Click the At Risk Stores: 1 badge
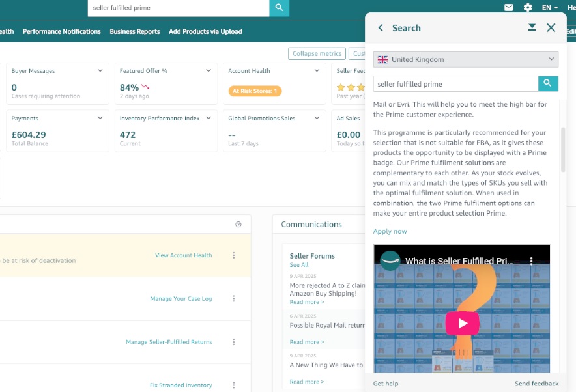This screenshot has height=392, width=576. 255,91
